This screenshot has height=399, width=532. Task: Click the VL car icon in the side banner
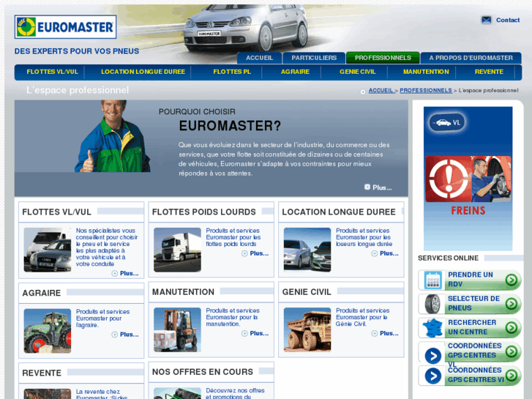(447, 122)
